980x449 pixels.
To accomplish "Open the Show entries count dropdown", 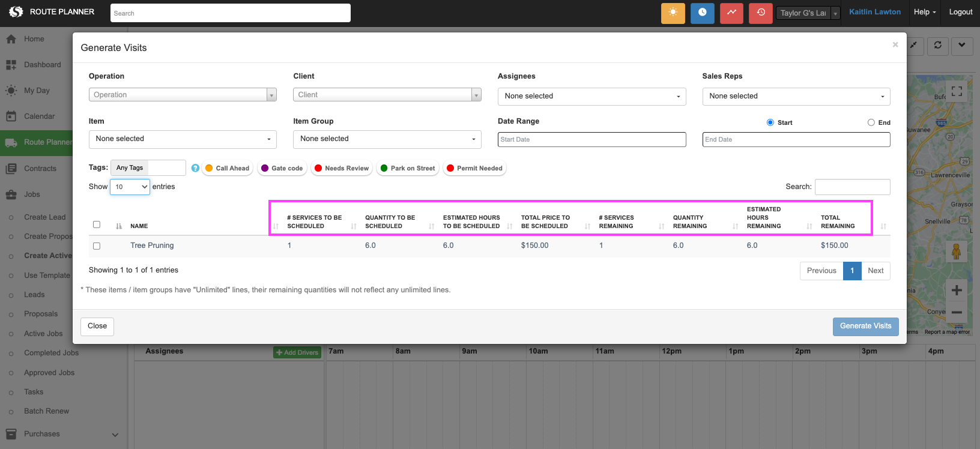I will coord(130,187).
